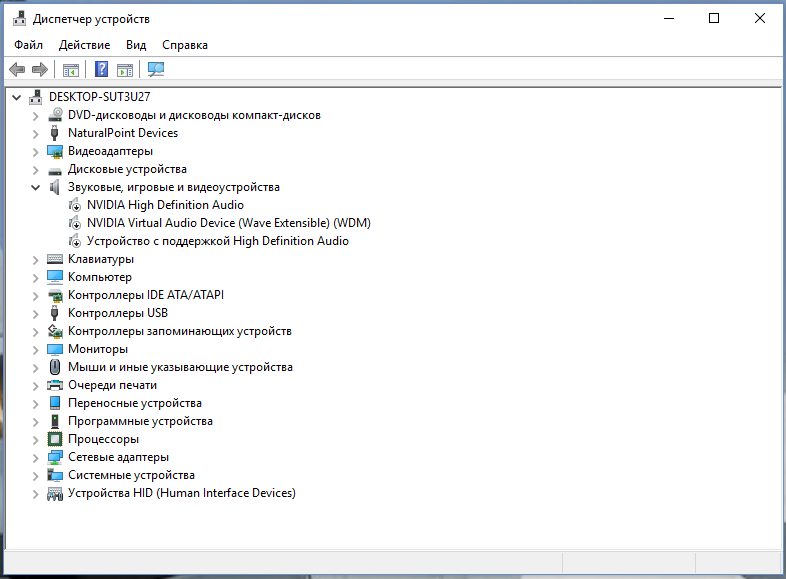Select the Переносные устройства label
The image size is (786, 579).
click(135, 403)
